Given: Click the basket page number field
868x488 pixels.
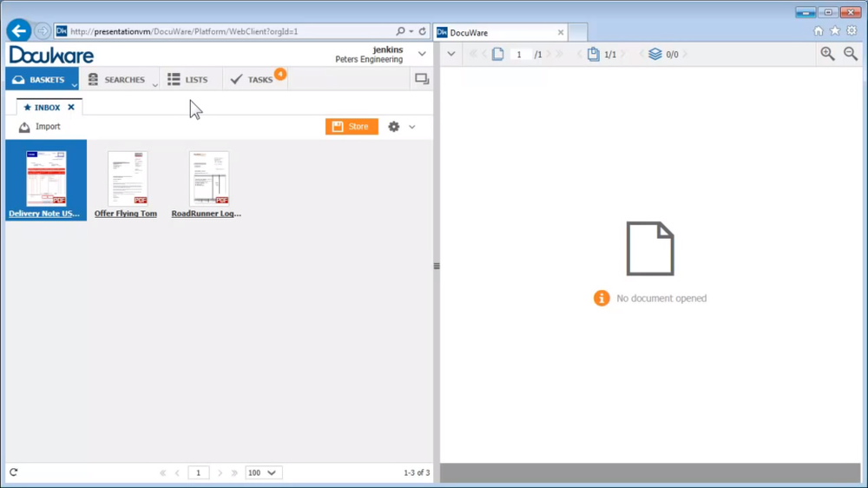Looking at the screenshot, I should click(198, 473).
